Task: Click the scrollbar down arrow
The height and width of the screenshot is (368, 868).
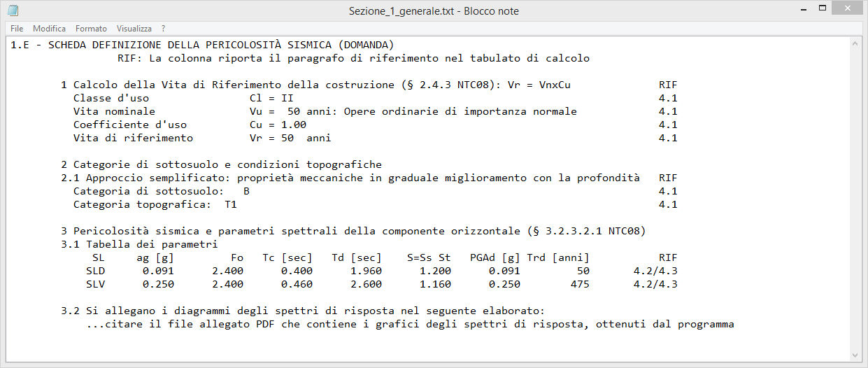Action: pyautogui.click(x=855, y=355)
